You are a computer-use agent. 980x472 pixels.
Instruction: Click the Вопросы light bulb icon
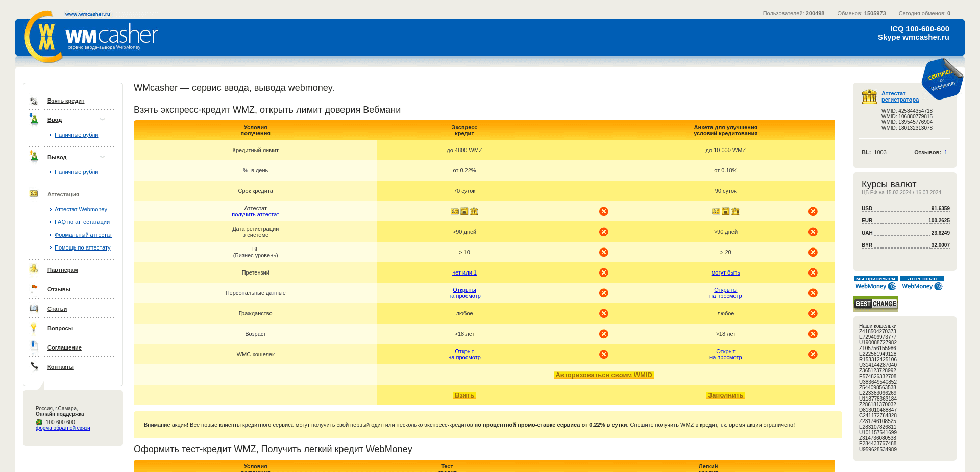pos(34,328)
